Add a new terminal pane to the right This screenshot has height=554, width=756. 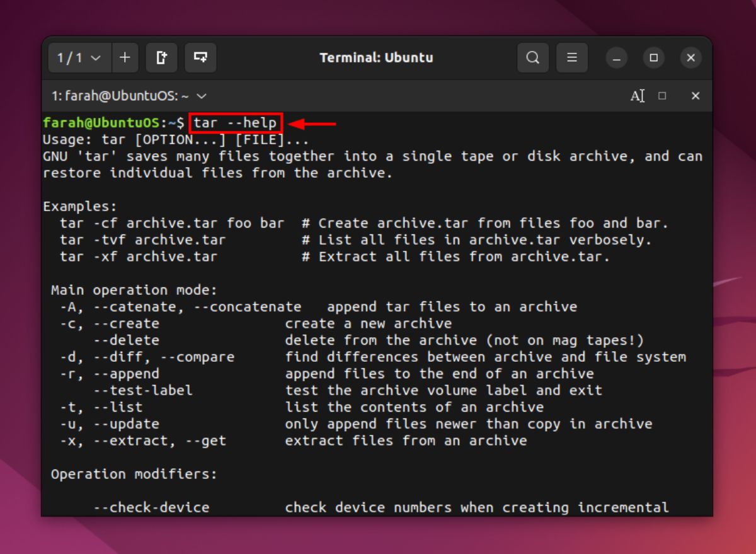[161, 57]
